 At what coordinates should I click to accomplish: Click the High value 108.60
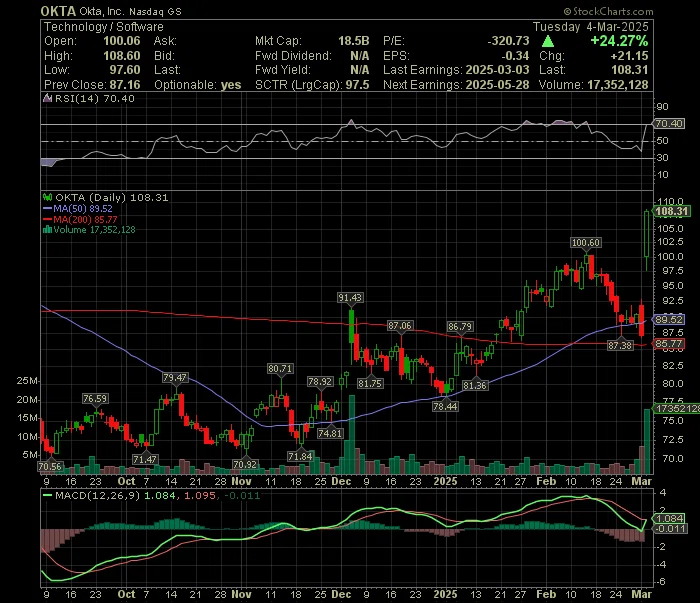click(x=121, y=56)
